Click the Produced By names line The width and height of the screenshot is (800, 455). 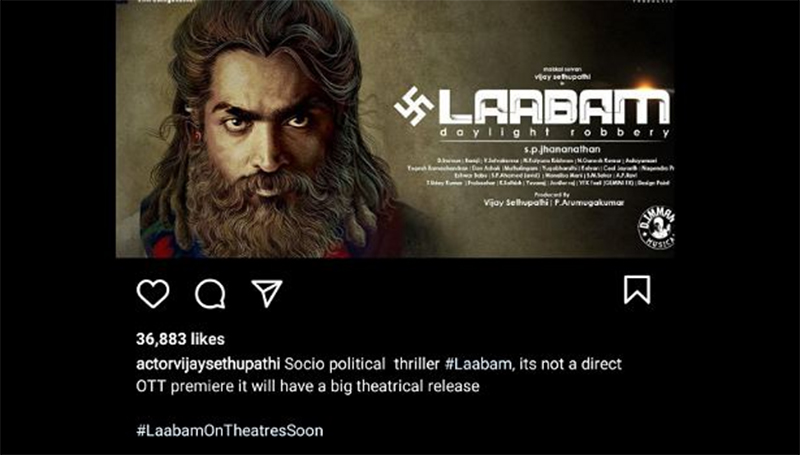[554, 203]
